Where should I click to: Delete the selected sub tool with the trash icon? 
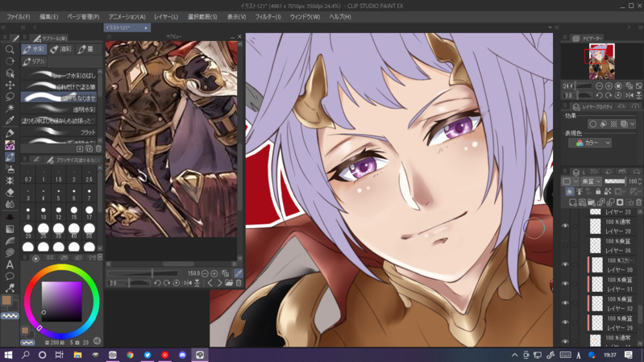[98, 148]
